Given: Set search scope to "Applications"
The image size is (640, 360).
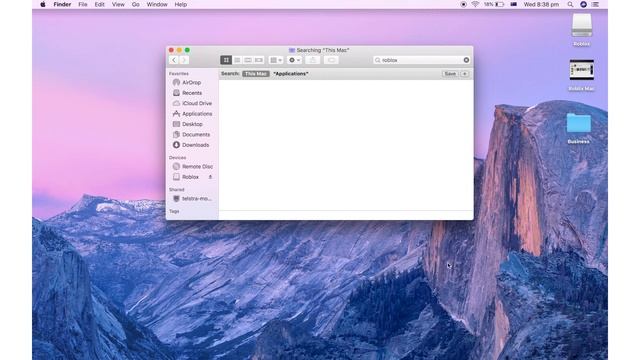Looking at the screenshot, I should tap(291, 74).
